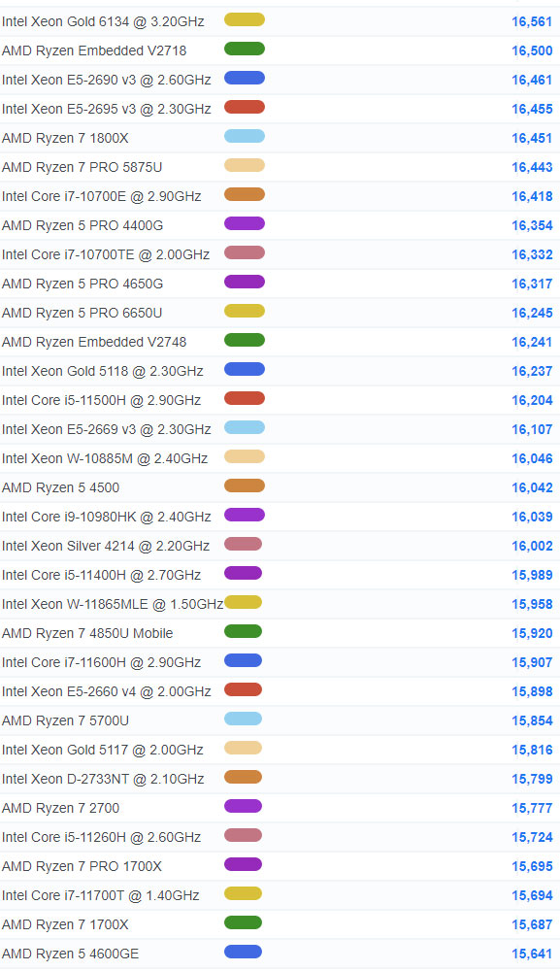Select Intel Xeon W-11865MLE @ 1.50GHz name

click(x=113, y=604)
